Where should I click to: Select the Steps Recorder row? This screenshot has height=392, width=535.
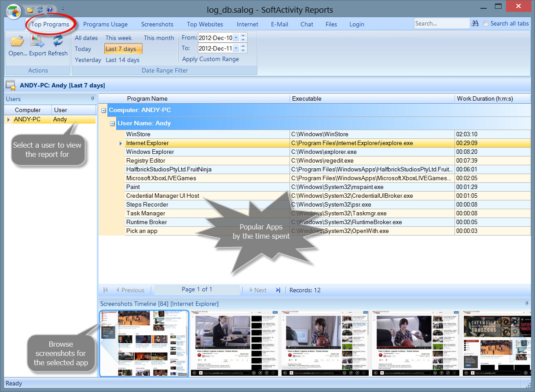coord(328,204)
